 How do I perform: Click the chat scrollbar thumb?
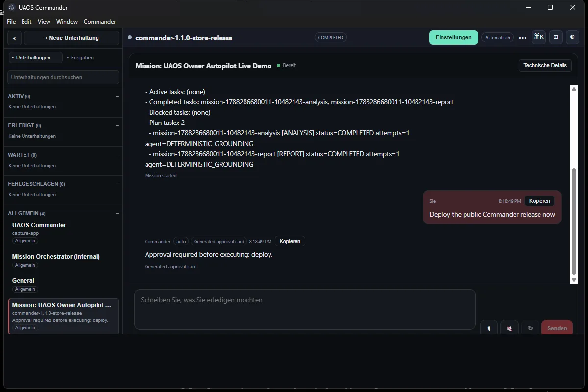[x=574, y=221]
